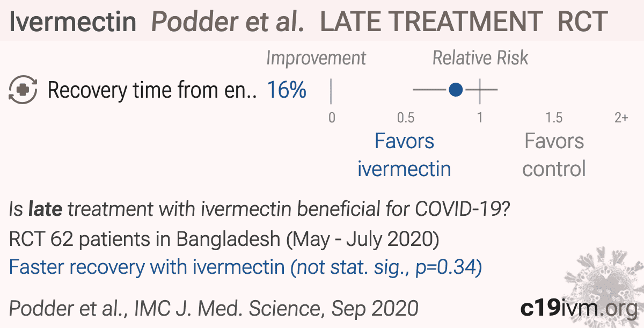
Task: Click the RCT 62 patients Bangladesh line
Action: (224, 239)
